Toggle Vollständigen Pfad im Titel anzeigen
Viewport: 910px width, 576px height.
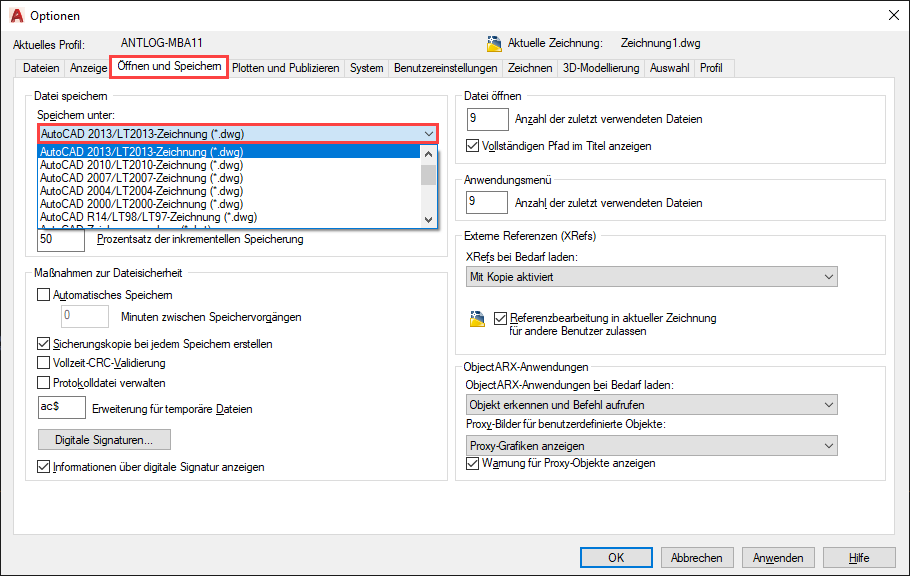click(x=473, y=146)
